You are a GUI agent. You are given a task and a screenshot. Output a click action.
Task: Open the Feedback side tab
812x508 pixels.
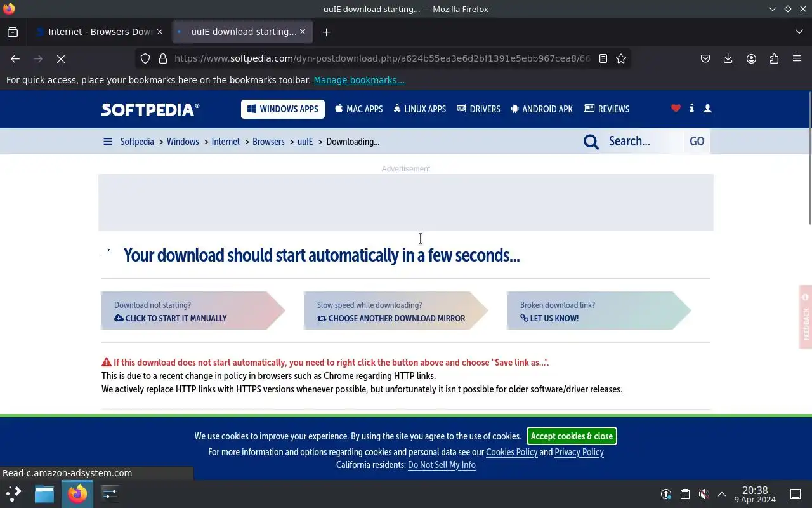click(x=806, y=317)
